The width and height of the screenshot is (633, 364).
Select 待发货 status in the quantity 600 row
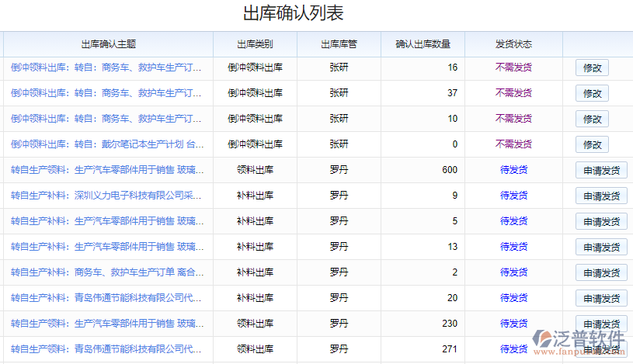[x=513, y=170]
